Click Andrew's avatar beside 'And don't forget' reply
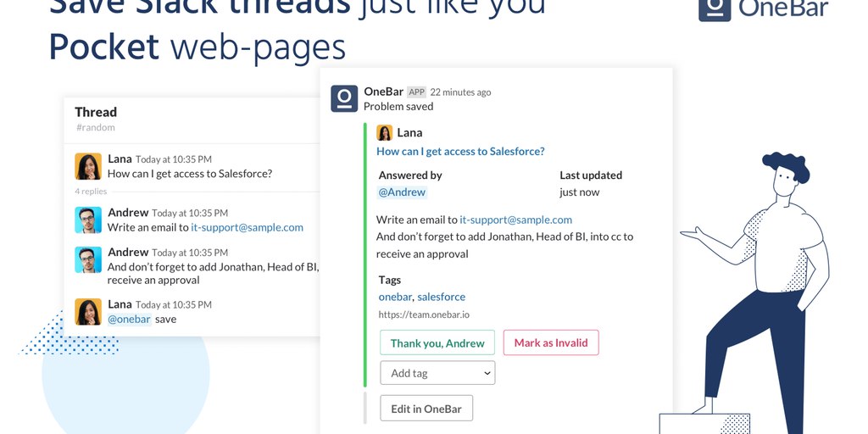Viewport: 868px width, 434px height. point(88,259)
